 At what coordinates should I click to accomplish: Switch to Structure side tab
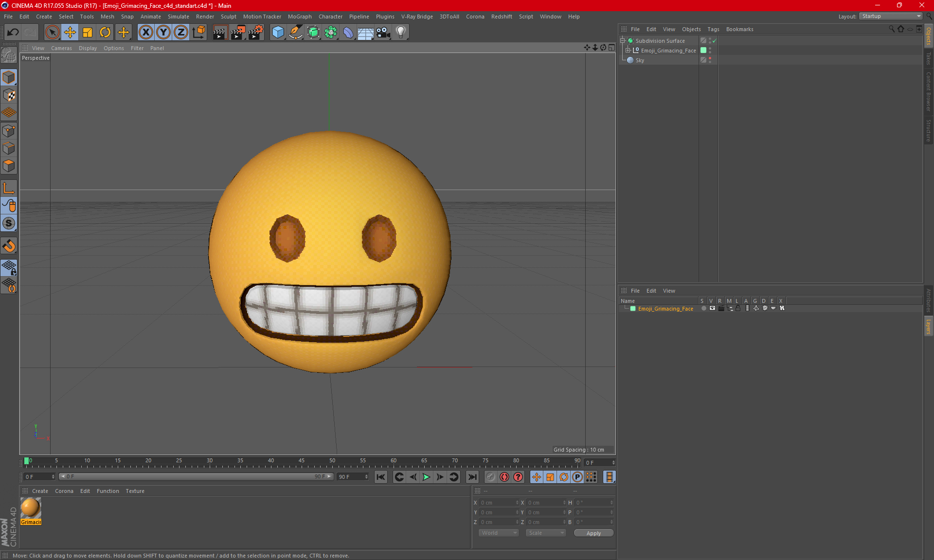[x=928, y=130]
